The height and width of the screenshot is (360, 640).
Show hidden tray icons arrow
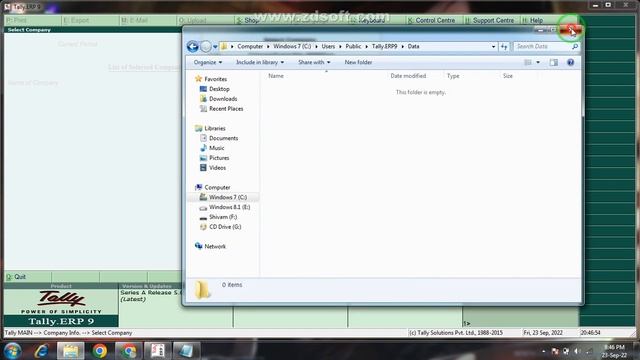pyautogui.click(x=543, y=351)
